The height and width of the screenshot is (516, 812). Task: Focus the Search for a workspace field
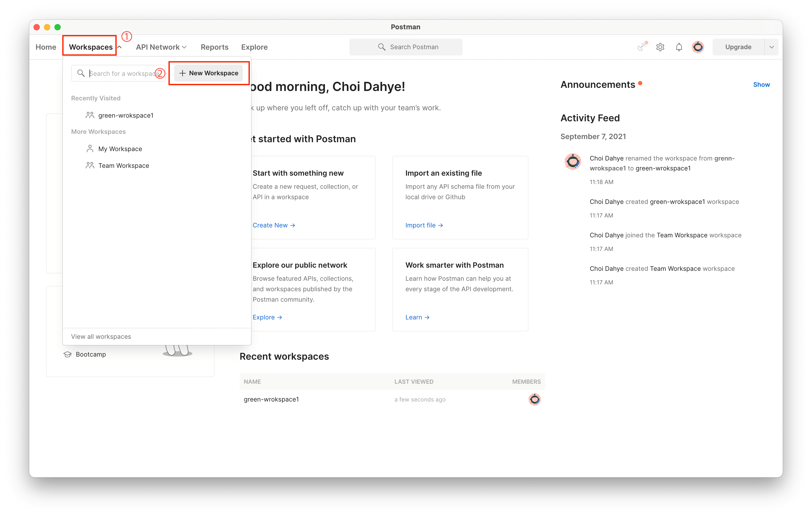(x=118, y=73)
